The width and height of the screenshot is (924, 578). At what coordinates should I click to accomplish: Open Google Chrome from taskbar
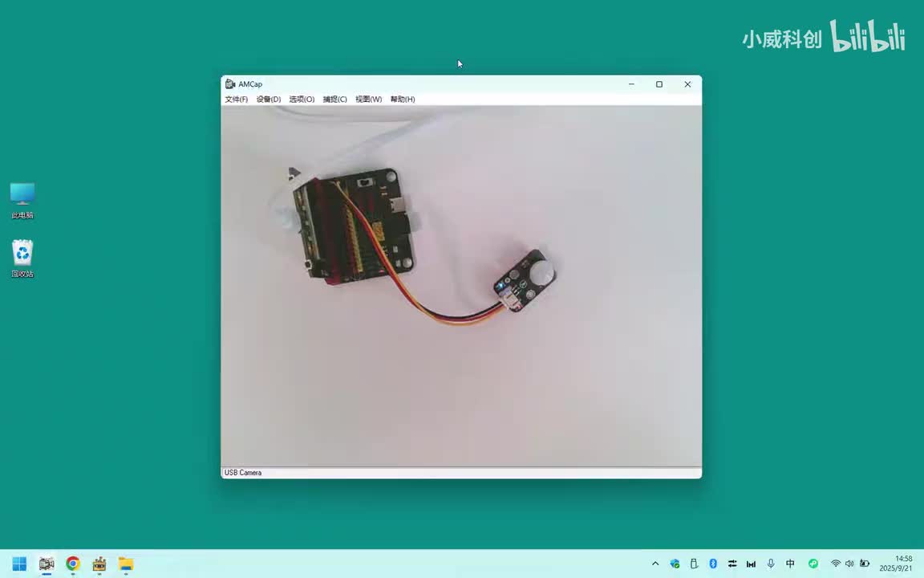tap(73, 564)
